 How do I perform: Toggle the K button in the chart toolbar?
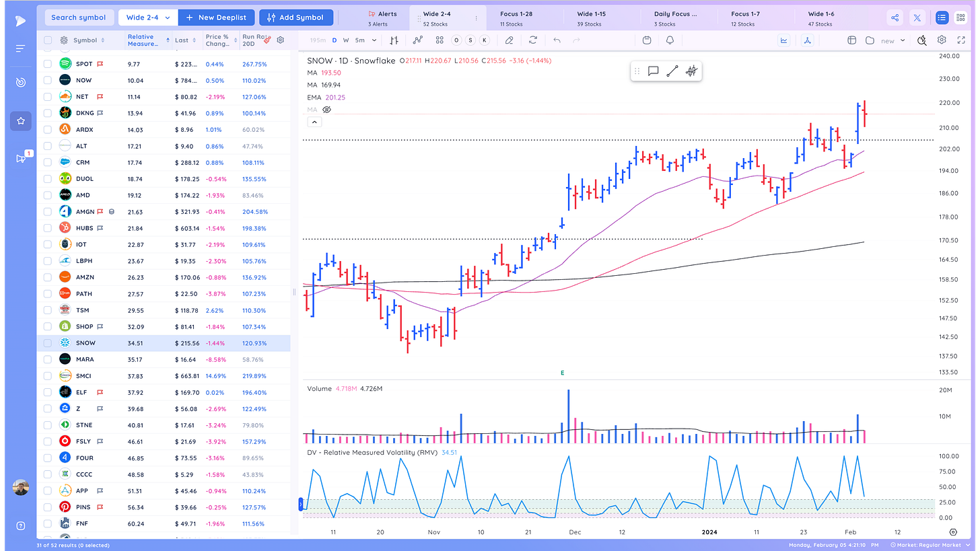(x=484, y=40)
